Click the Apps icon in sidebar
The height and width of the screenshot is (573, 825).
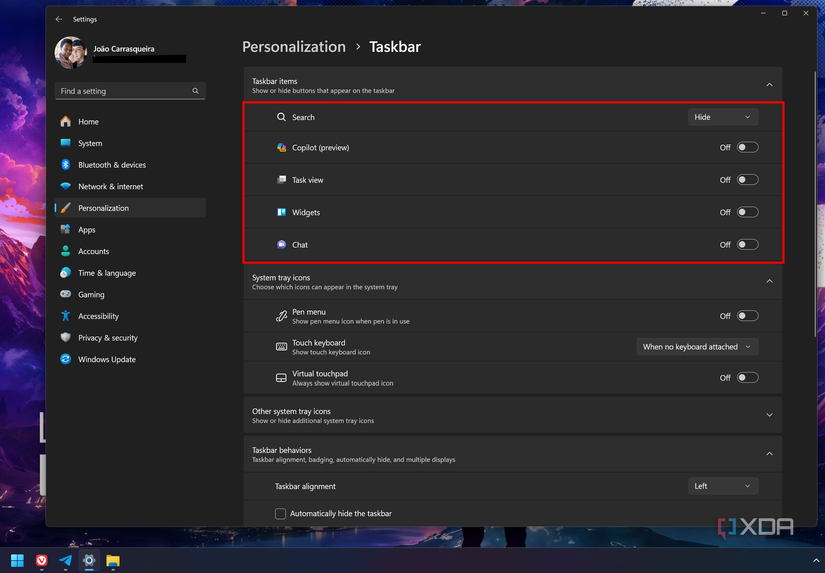(x=65, y=229)
